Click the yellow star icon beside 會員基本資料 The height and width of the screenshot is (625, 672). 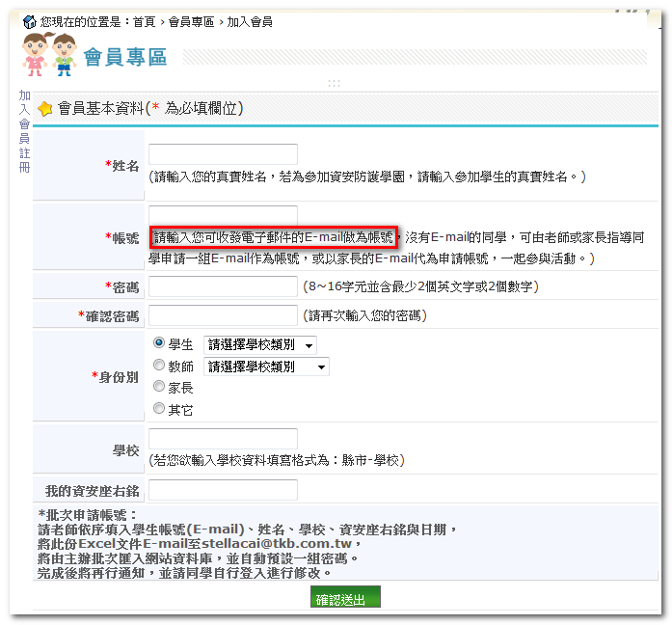(45, 109)
